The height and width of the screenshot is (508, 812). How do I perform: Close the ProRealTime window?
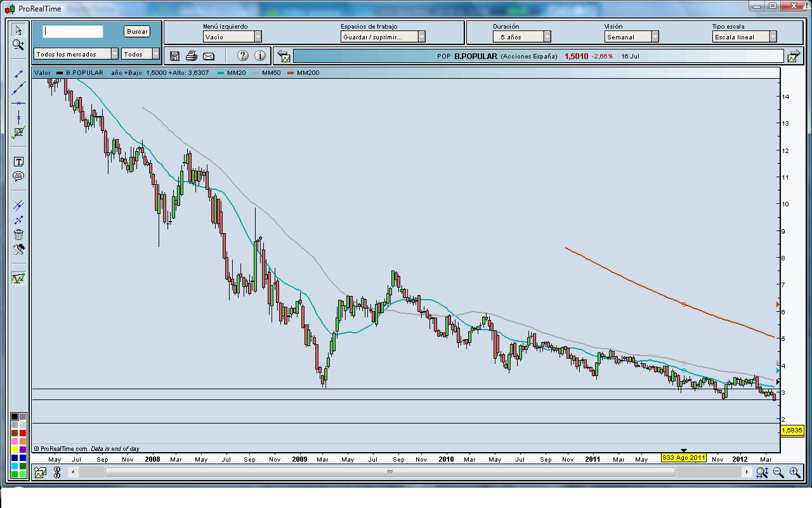click(794, 6)
